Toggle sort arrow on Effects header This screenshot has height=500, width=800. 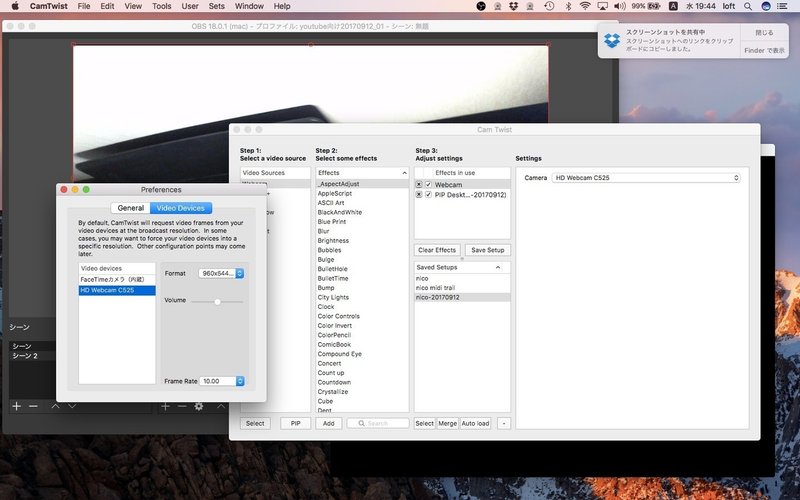tap(404, 173)
